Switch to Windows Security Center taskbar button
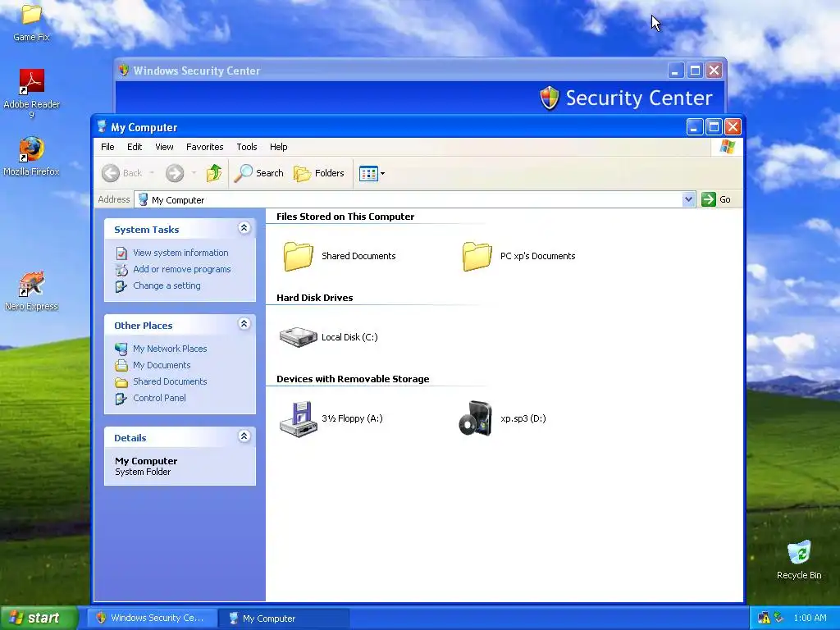840x630 pixels. coord(152,618)
